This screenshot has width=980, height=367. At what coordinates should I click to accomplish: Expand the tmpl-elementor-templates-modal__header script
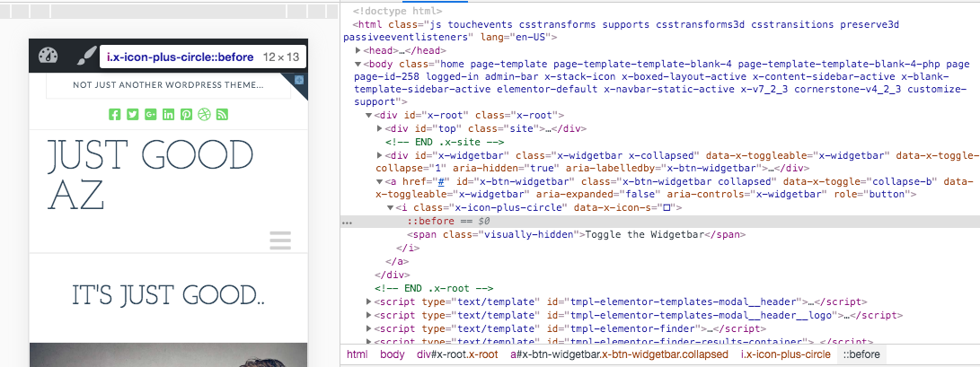coord(369,302)
